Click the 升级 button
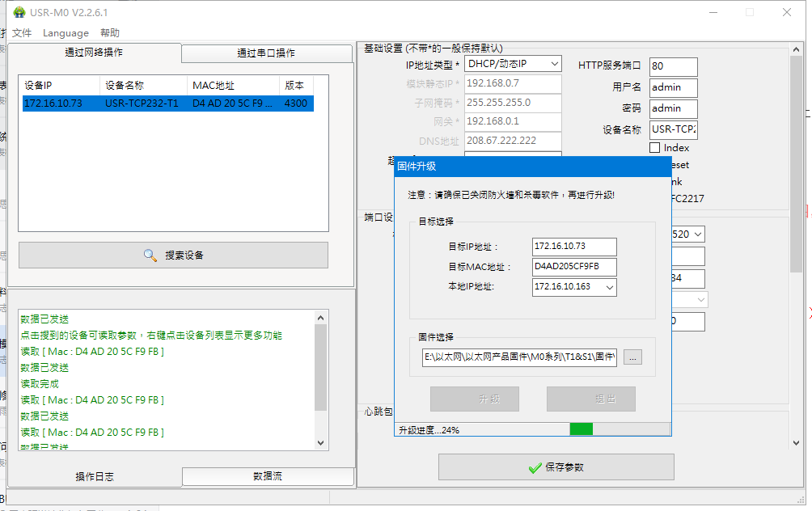The height and width of the screenshot is (511, 812). [474, 399]
